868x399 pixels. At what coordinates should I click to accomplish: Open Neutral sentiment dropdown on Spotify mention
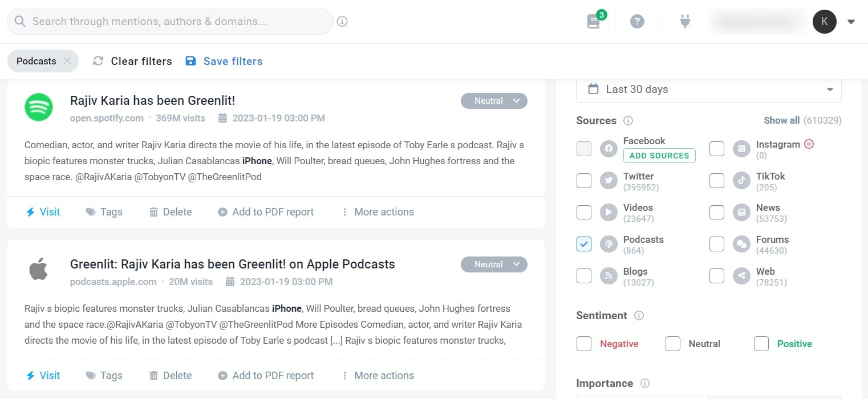[494, 101]
